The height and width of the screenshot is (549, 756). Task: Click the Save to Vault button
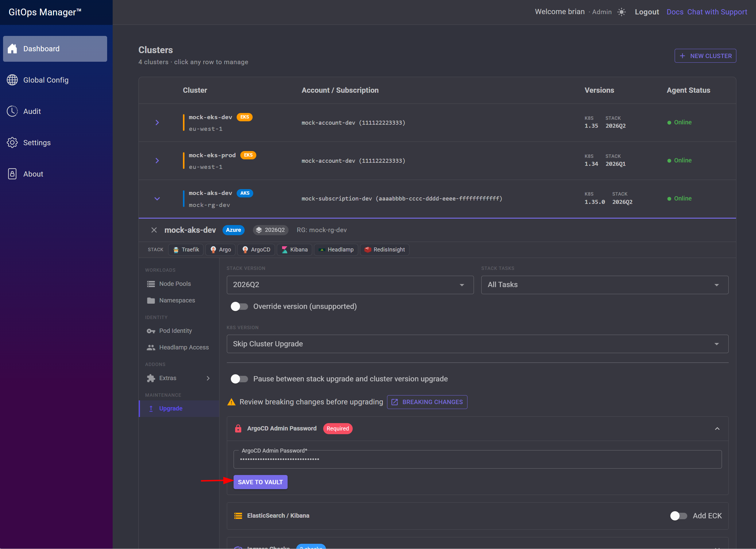point(260,482)
